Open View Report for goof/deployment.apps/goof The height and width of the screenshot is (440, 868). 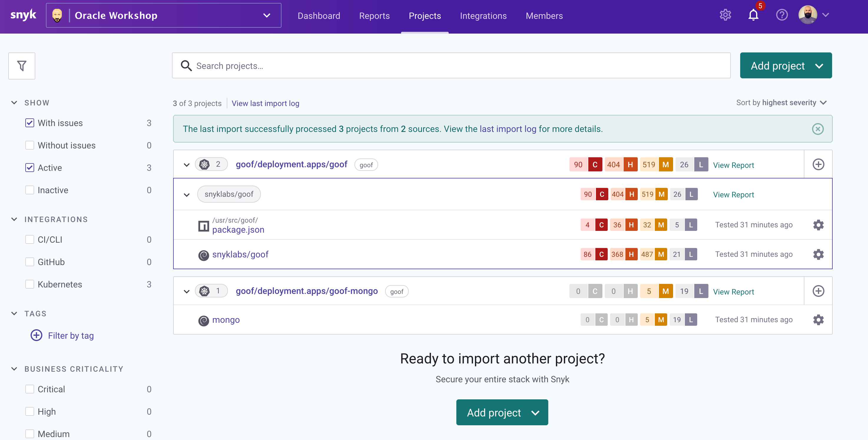point(733,165)
